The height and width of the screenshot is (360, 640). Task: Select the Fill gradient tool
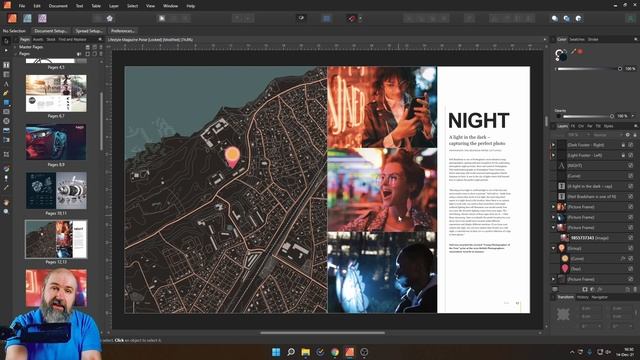[6, 169]
